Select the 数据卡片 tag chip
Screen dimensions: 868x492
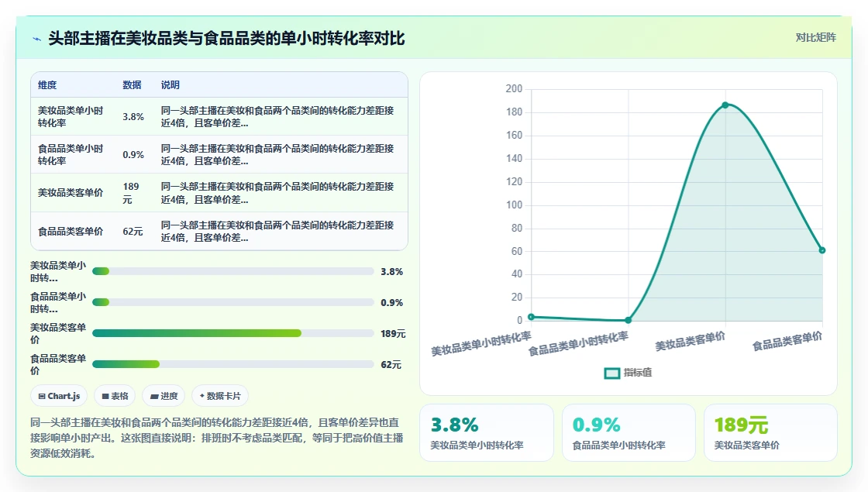220,396
